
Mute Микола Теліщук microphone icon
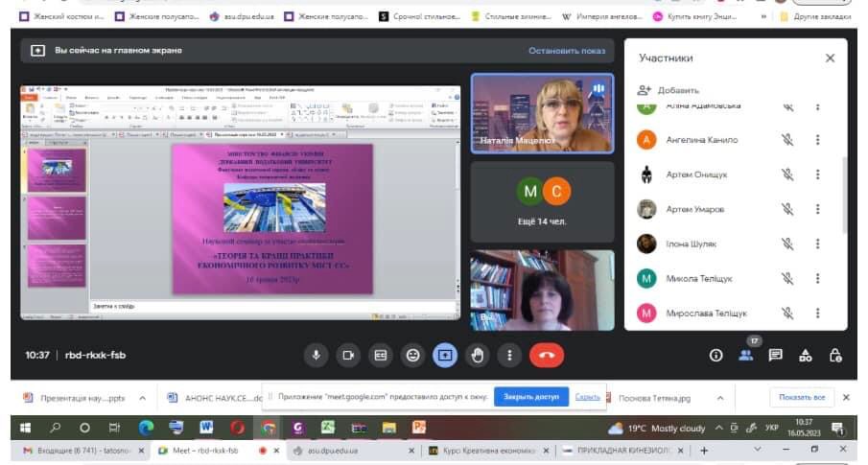click(x=787, y=278)
